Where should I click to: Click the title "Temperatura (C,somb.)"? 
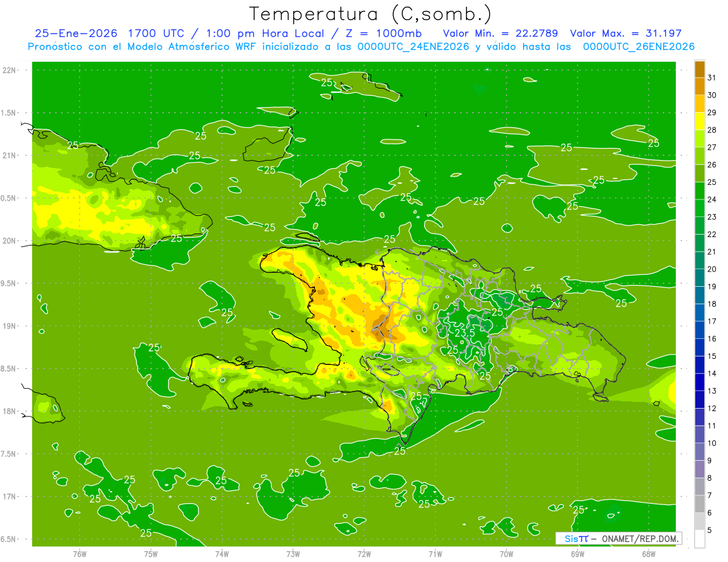click(x=370, y=14)
